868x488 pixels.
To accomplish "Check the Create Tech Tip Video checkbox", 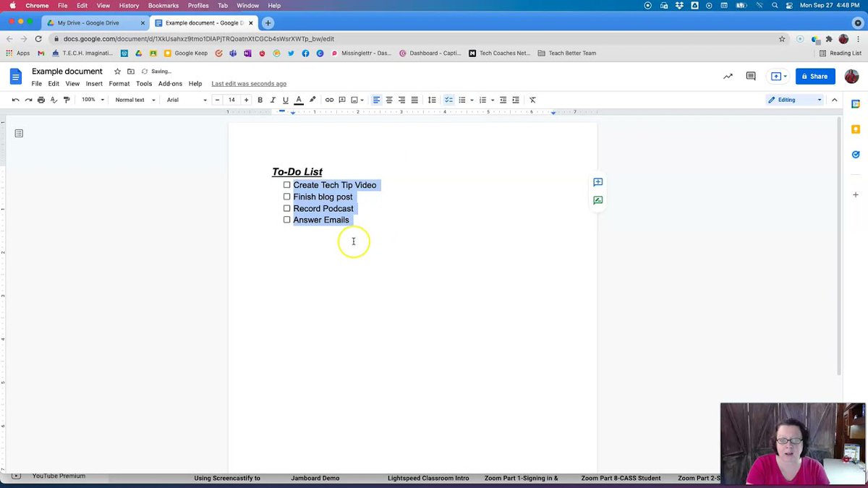I will point(286,185).
